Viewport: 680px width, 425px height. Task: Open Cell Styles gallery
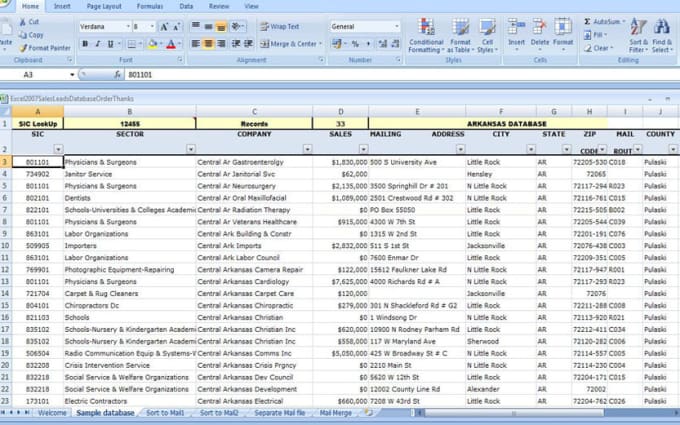tap(487, 36)
